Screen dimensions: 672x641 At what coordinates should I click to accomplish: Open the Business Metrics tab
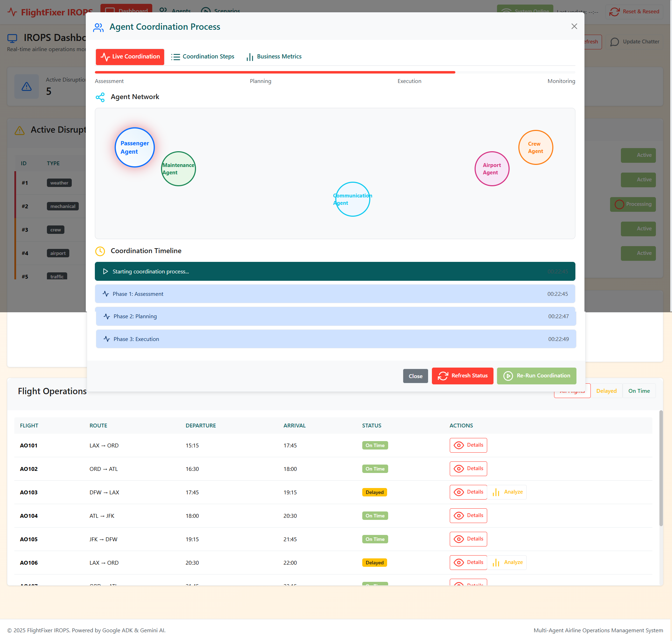point(274,56)
